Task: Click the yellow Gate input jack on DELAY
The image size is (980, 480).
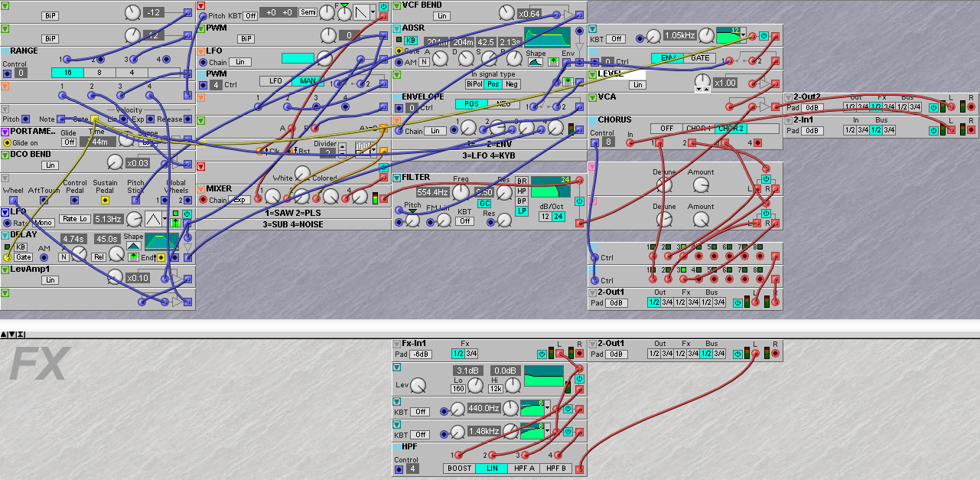Action: pyautogui.click(x=7, y=257)
